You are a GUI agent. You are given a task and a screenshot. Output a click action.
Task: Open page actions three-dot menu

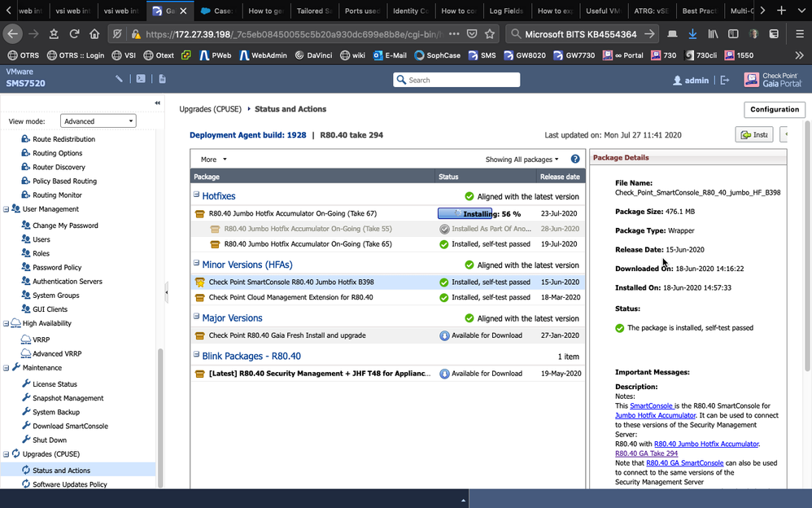tap(454, 33)
